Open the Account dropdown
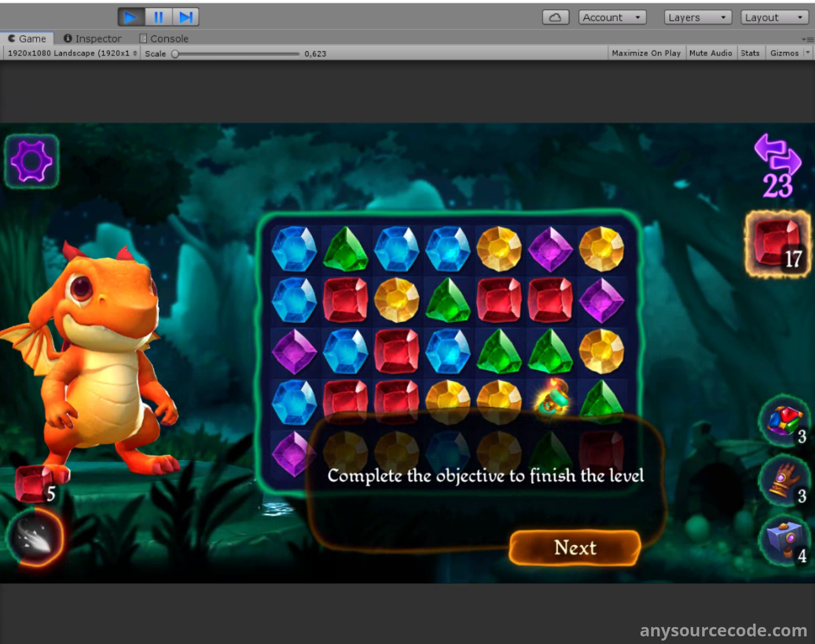 click(x=612, y=17)
